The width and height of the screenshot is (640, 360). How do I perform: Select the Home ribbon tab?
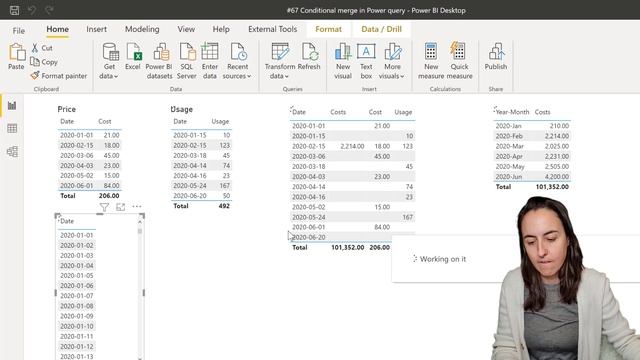click(58, 29)
